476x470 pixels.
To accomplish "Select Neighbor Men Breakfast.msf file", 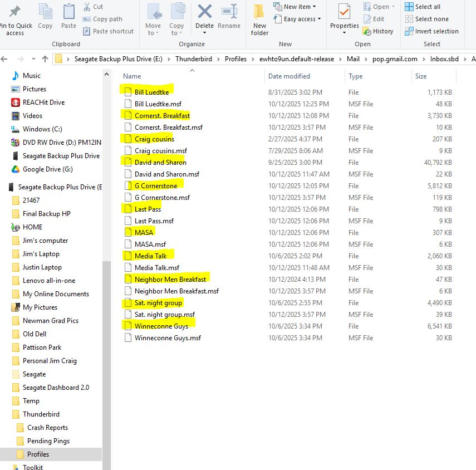I will coord(176,291).
